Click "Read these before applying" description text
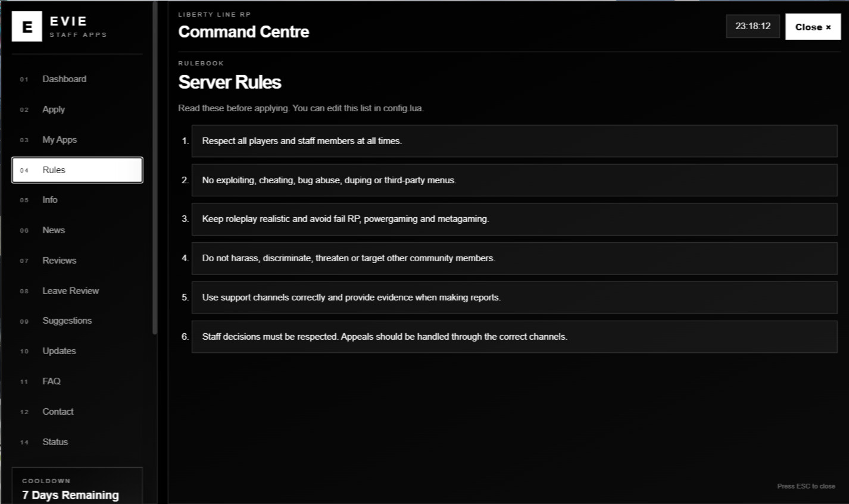Image resolution: width=849 pixels, height=504 pixels. [301, 108]
